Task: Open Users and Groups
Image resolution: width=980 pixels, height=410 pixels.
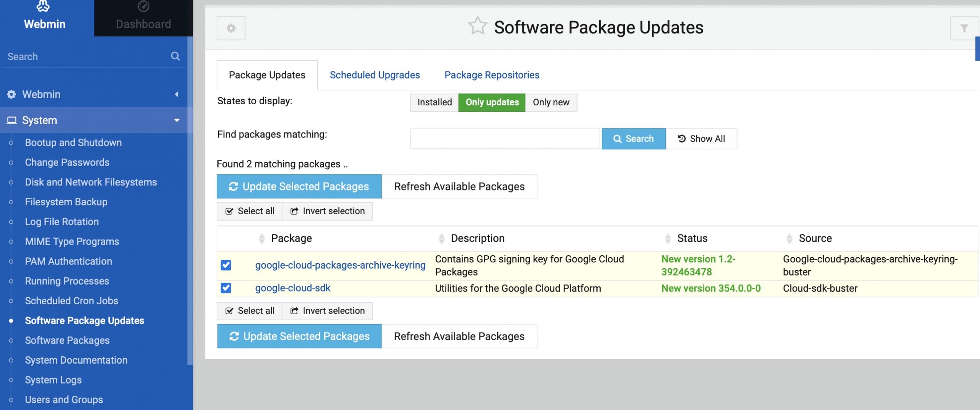Action: pos(64,400)
